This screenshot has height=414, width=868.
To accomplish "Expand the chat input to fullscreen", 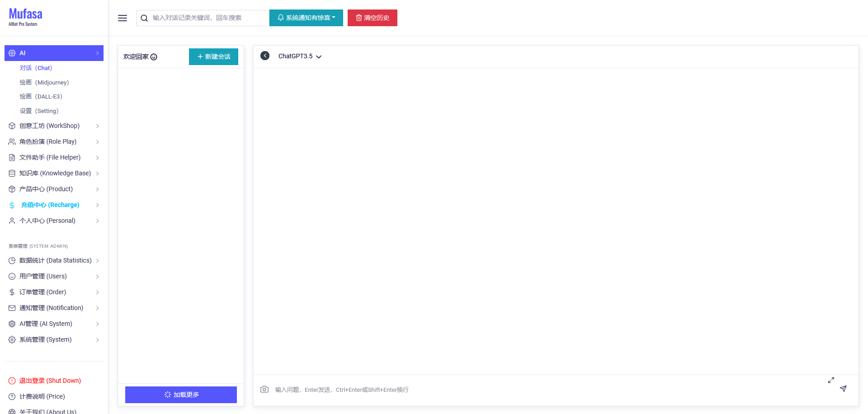I will click(831, 380).
